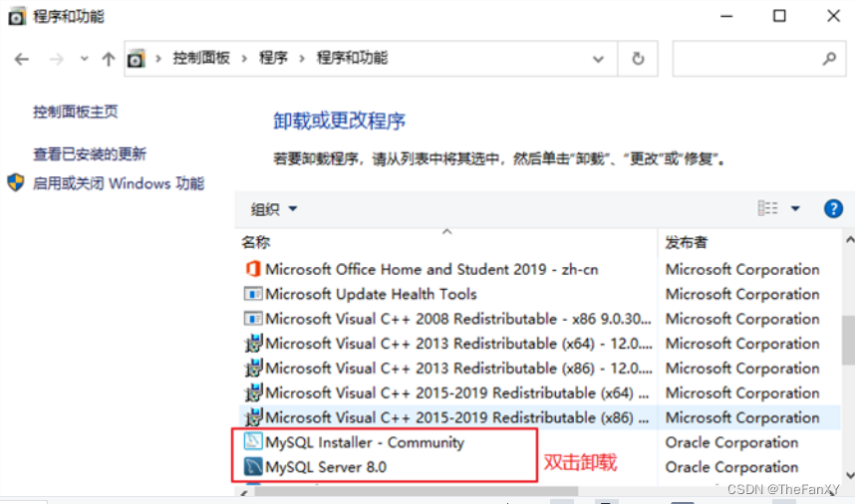Sort by 发布者 column header
This screenshot has width=855, height=504.
[x=686, y=242]
